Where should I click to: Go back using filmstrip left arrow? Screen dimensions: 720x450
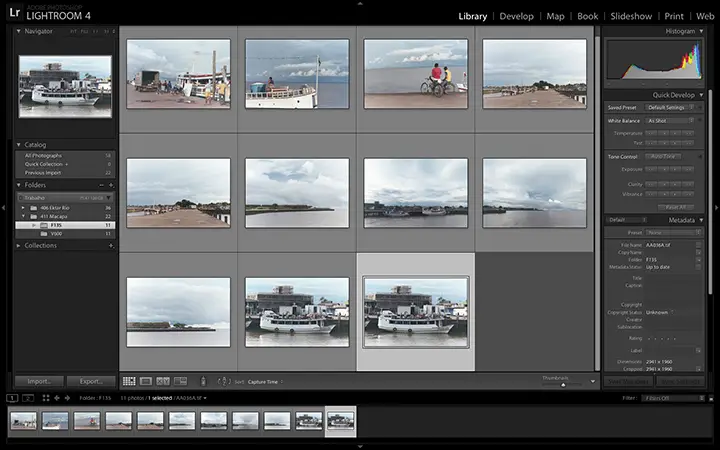(57, 398)
